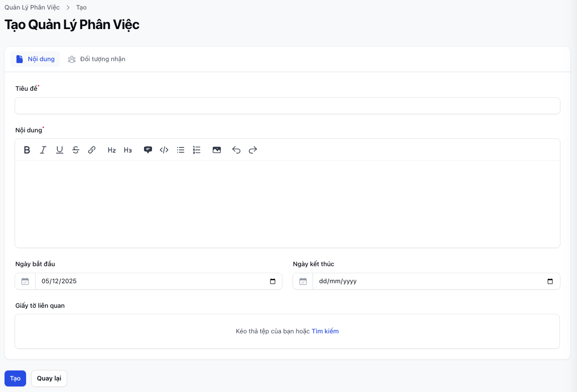Create a bulleted list
The height and width of the screenshot is (392, 577).
[181, 150]
